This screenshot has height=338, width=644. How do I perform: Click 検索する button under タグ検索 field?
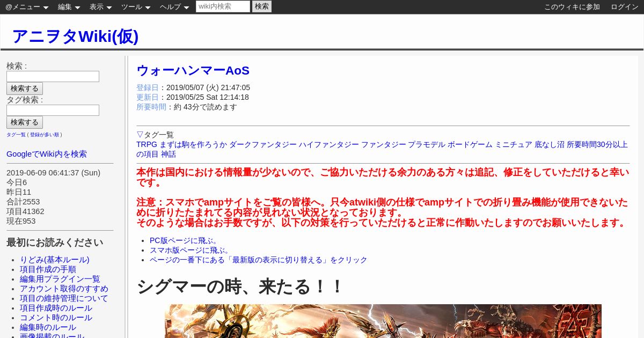coord(25,122)
